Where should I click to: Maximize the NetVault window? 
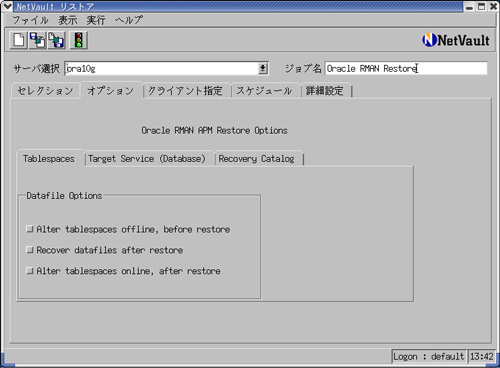(481, 7)
